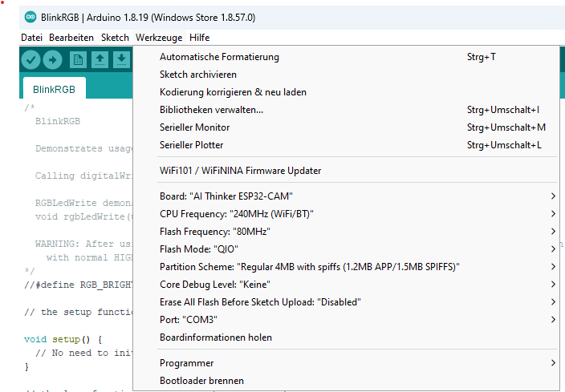Open the Hilfe menu
Image resolution: width=565 pixels, height=392 pixels.
click(199, 38)
